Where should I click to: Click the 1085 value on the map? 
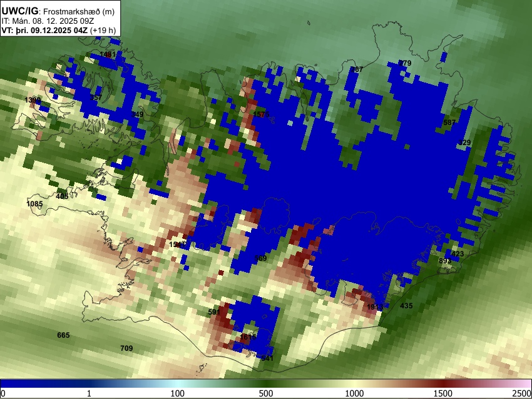point(34,204)
